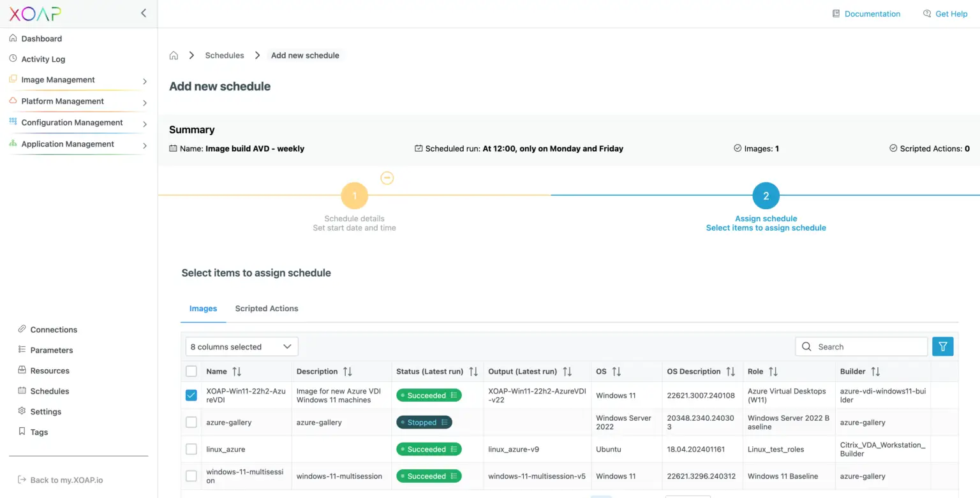Click the Dashboard home icon in sidebar

(x=13, y=38)
